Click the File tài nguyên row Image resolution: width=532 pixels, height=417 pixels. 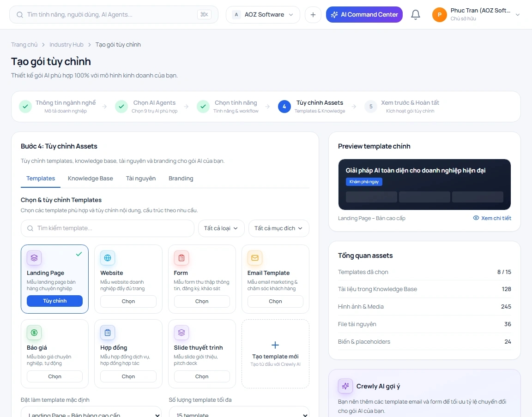pyautogui.click(x=424, y=324)
